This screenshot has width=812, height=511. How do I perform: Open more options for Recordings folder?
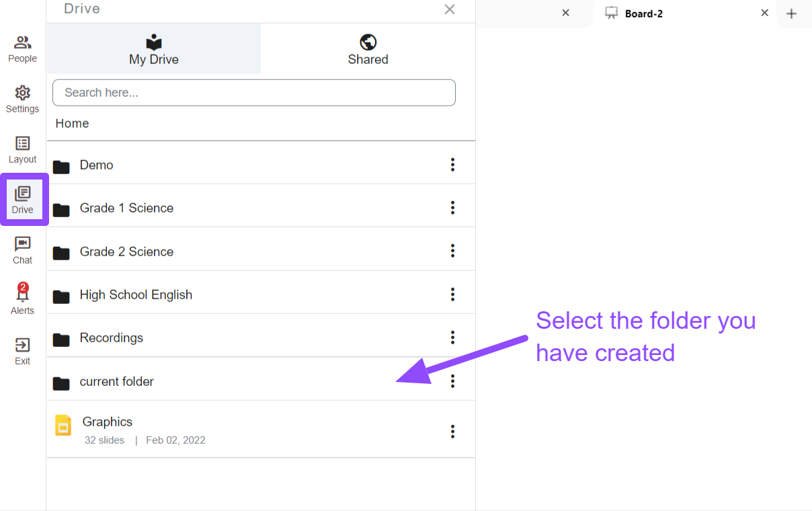pos(452,337)
